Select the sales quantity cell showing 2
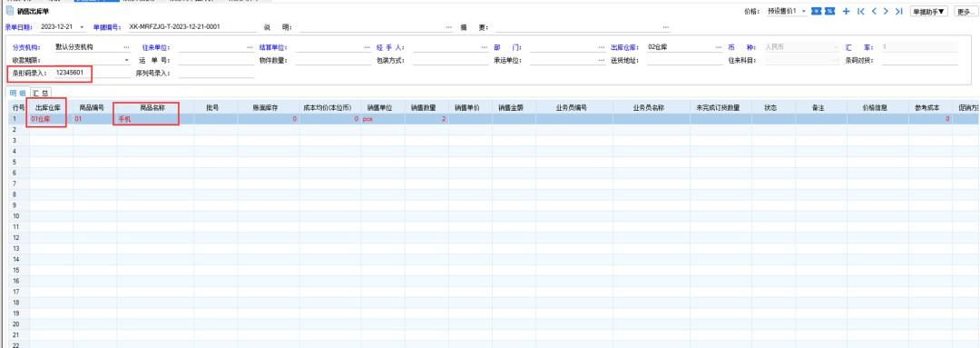Viewport: 980px width, 348px height. 426,118
